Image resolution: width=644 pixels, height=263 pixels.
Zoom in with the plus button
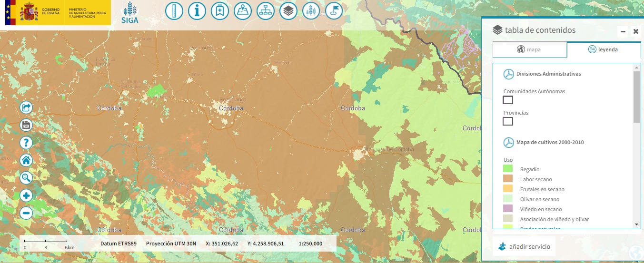tap(26, 195)
